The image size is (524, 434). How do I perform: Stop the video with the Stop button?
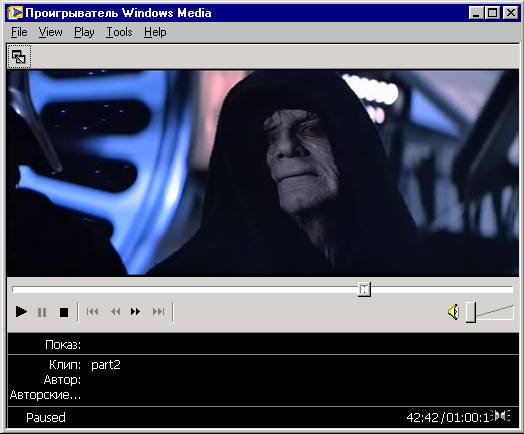64,312
